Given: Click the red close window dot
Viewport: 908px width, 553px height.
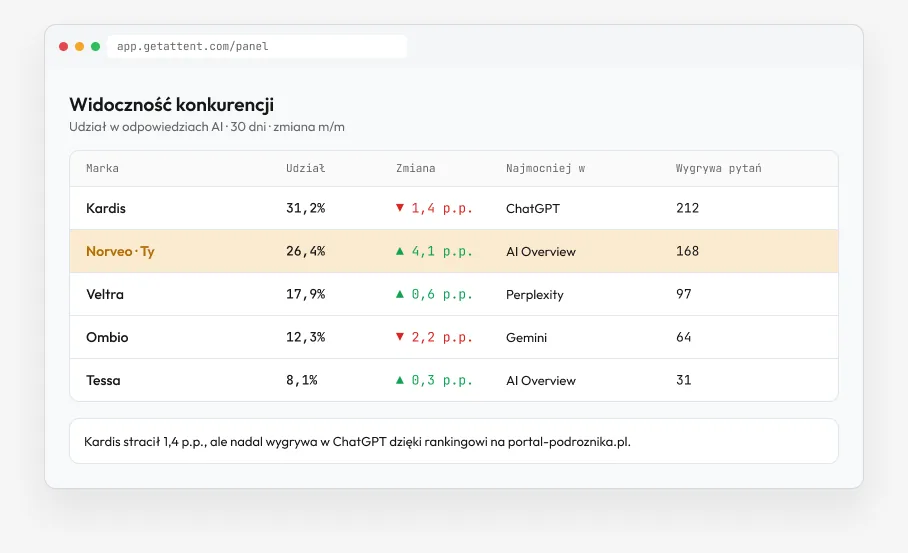Looking at the screenshot, I should click(x=64, y=46).
